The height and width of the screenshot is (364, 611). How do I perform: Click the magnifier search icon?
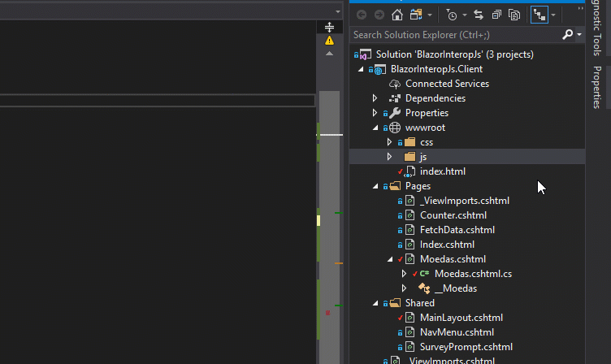[x=567, y=35]
